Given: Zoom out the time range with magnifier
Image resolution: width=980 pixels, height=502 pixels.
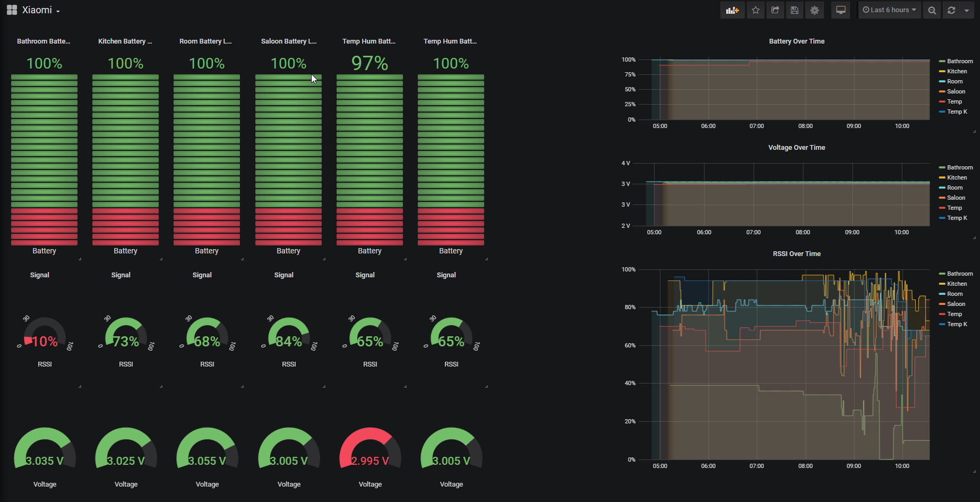Looking at the screenshot, I should (x=932, y=10).
